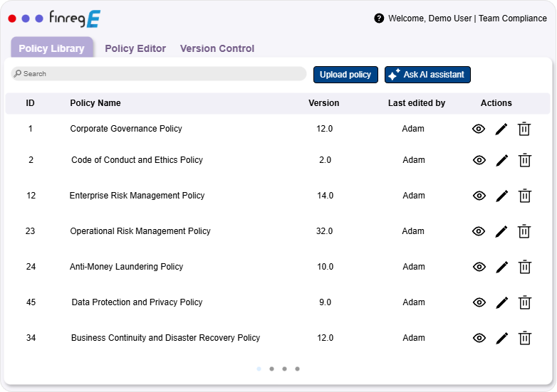Open the Version Control tab

click(217, 48)
